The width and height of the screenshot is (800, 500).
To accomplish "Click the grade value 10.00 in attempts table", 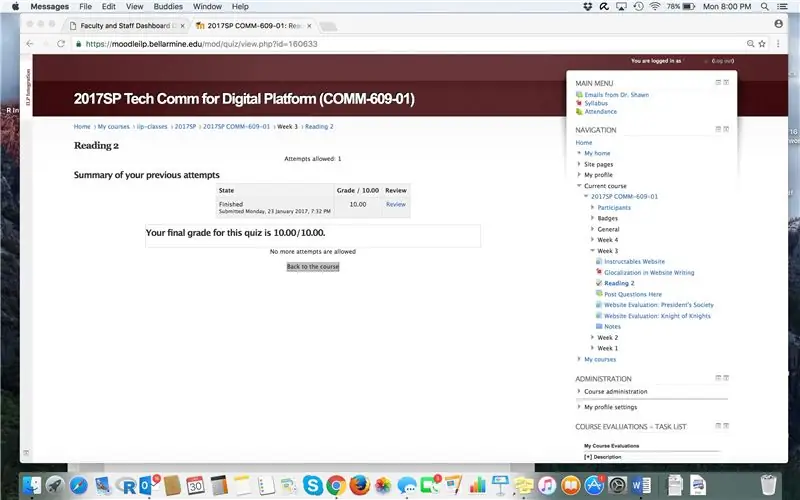I will 358,204.
